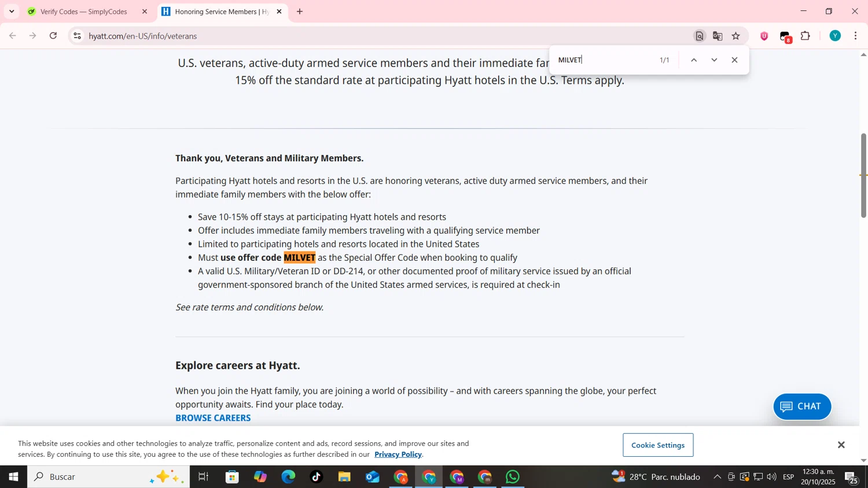Open the BROWSE CAREERS link
The width and height of the screenshot is (868, 488).
(x=213, y=418)
